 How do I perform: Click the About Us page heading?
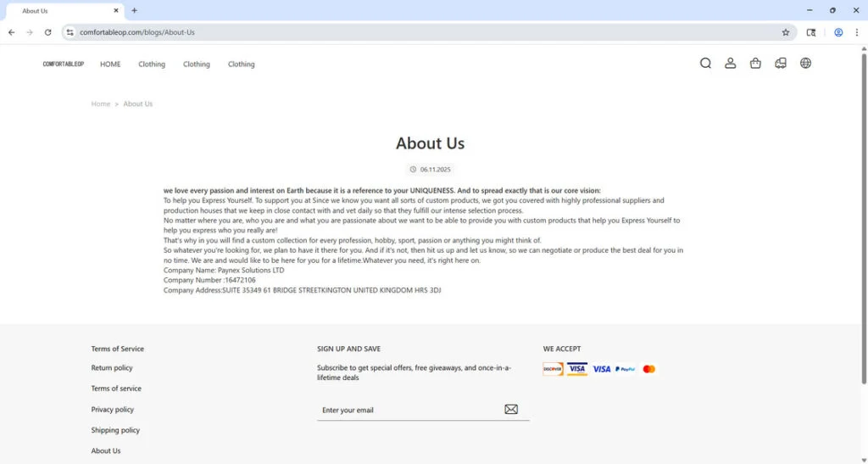(x=430, y=143)
